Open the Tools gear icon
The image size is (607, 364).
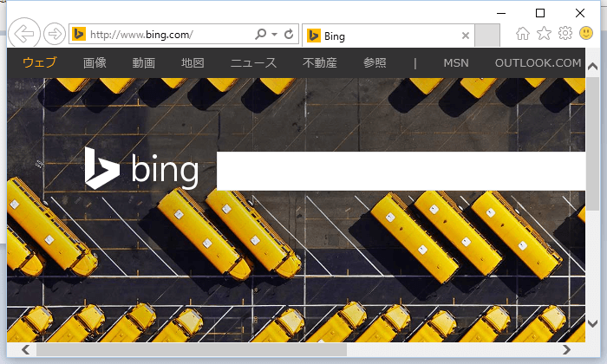coord(565,33)
